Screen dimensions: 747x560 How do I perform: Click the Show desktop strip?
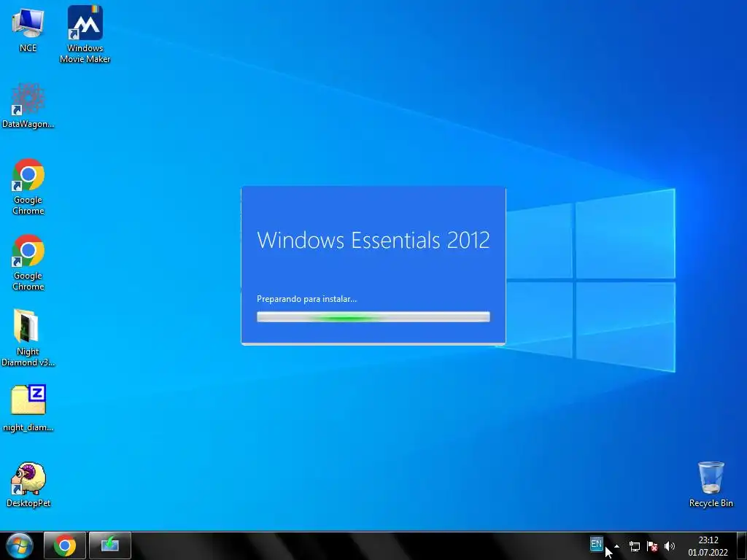tap(742, 545)
